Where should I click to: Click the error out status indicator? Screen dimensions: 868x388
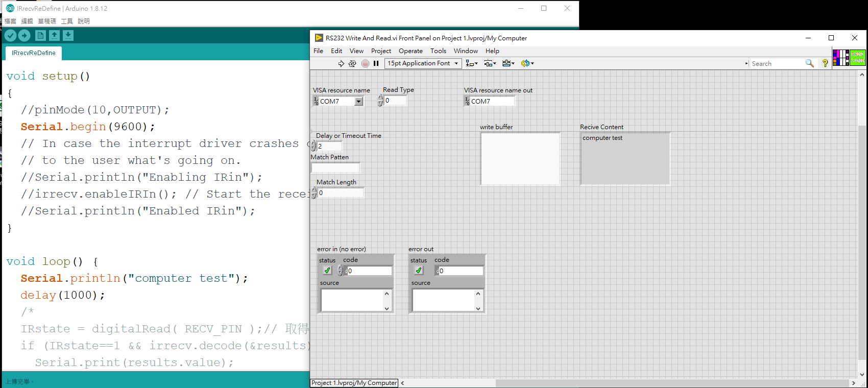(419, 271)
